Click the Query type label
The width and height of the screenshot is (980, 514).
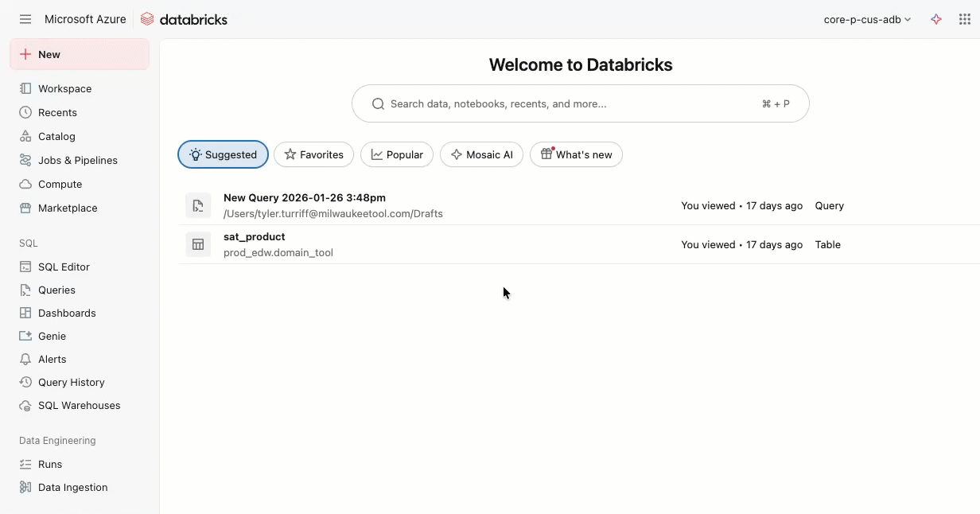(830, 205)
